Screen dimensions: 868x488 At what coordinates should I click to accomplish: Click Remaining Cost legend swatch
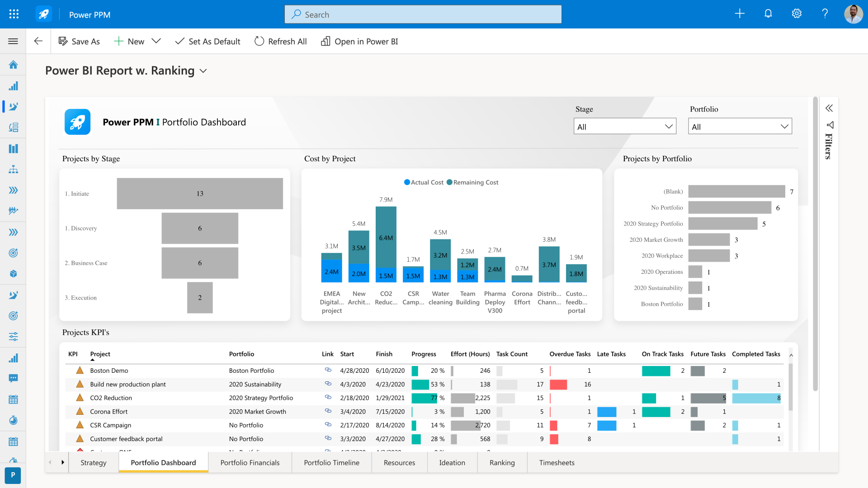coord(449,182)
